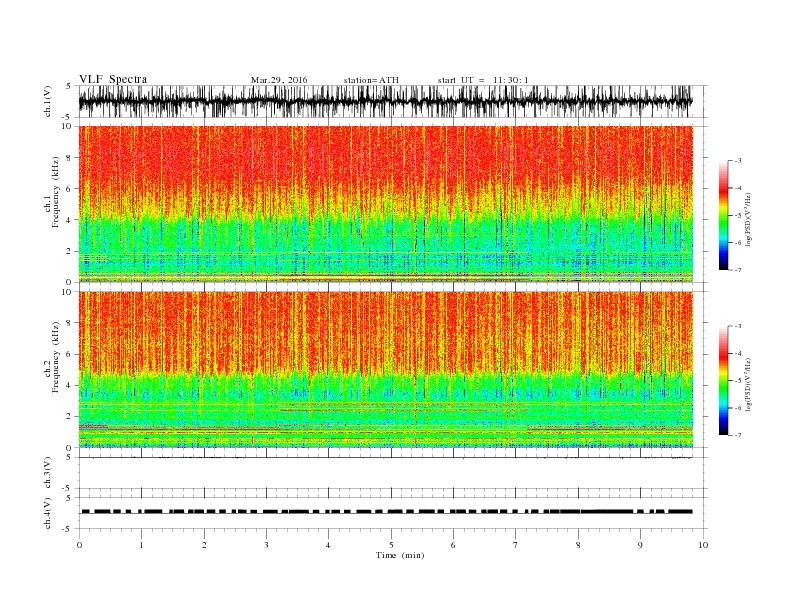
Task: Click the ch.1 colorbar '-3' tick label
Action: coord(738,161)
